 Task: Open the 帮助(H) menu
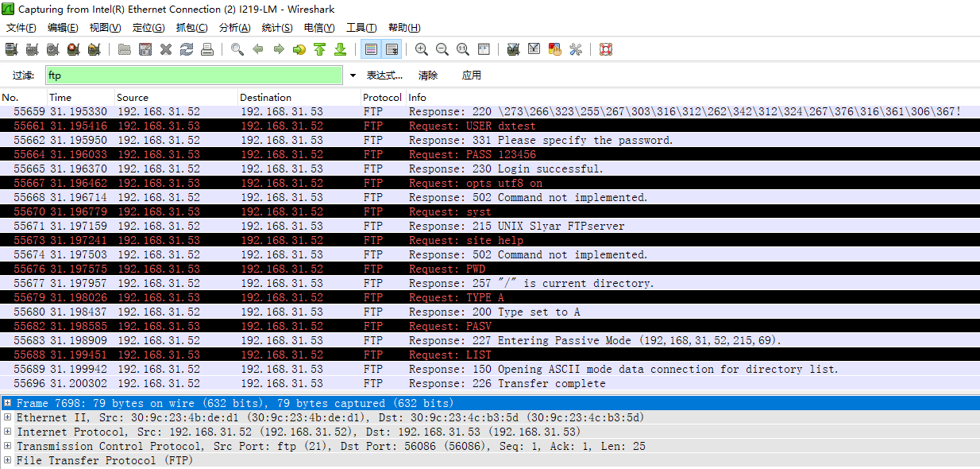[405, 28]
